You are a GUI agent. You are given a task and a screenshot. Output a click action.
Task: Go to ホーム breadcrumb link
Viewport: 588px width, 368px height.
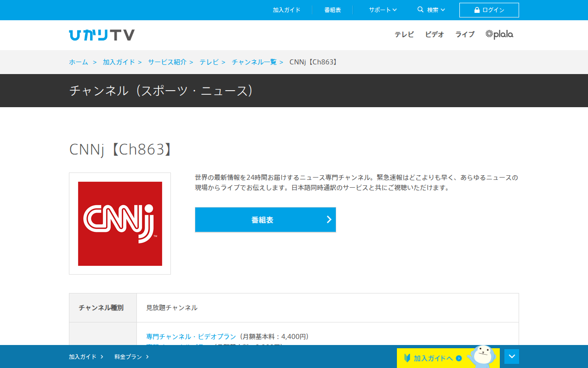tap(79, 62)
